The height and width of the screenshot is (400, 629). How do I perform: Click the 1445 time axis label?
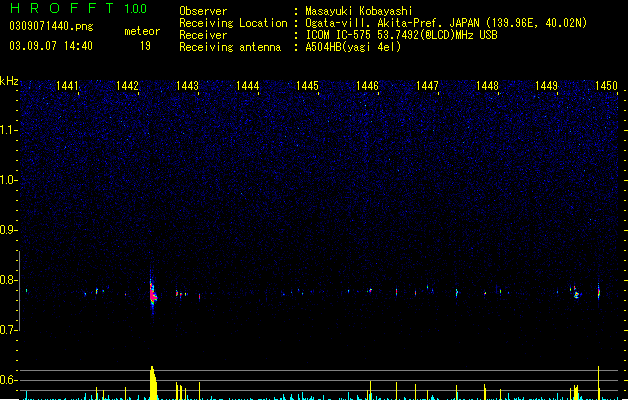coord(307,86)
